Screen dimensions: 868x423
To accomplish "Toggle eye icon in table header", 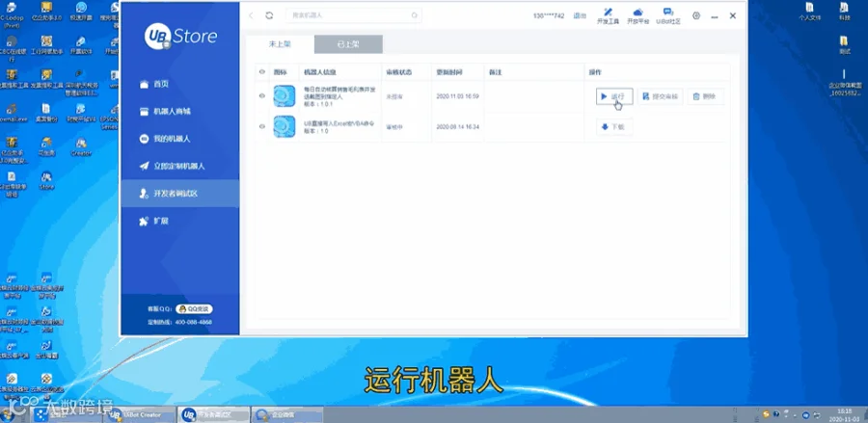I will pos(261,72).
